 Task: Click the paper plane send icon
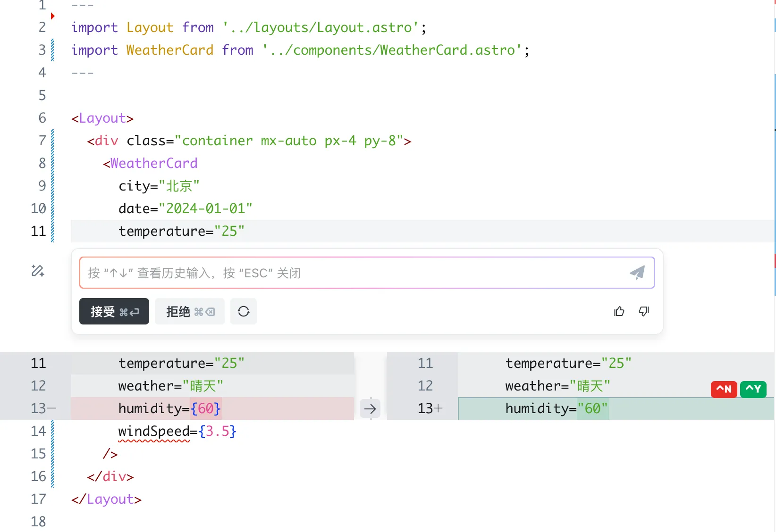pos(637,273)
